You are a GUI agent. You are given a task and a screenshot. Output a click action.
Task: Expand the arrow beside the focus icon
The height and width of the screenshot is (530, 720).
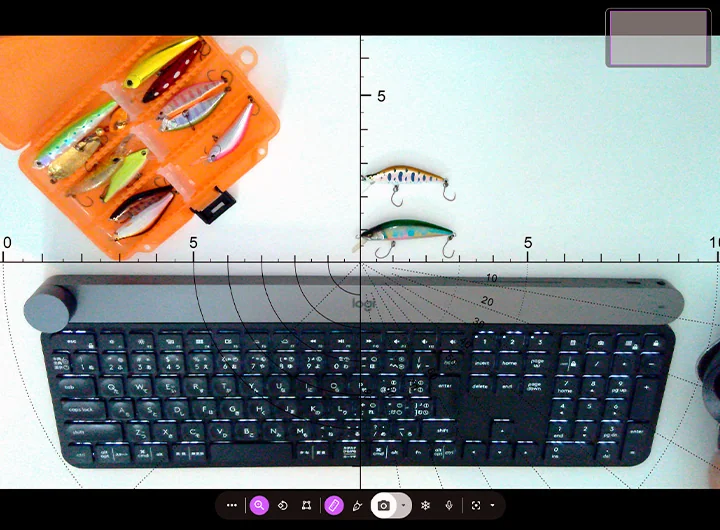(x=492, y=506)
